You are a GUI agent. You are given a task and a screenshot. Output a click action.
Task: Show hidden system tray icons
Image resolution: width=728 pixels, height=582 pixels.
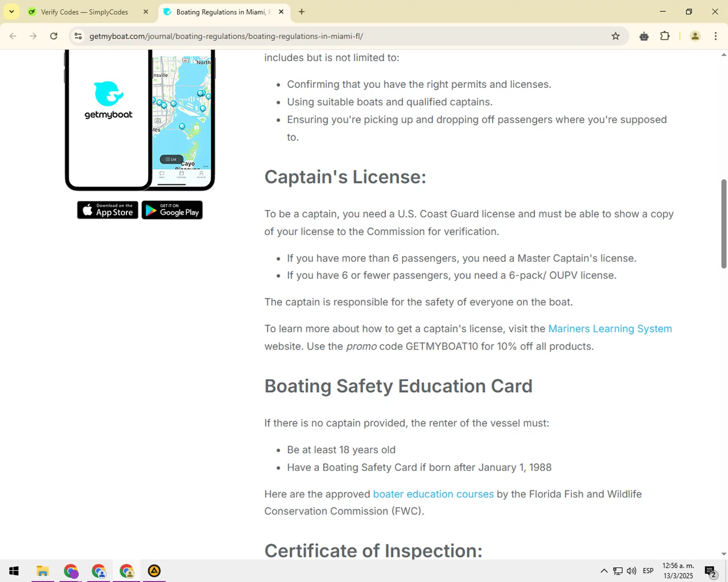click(x=604, y=571)
